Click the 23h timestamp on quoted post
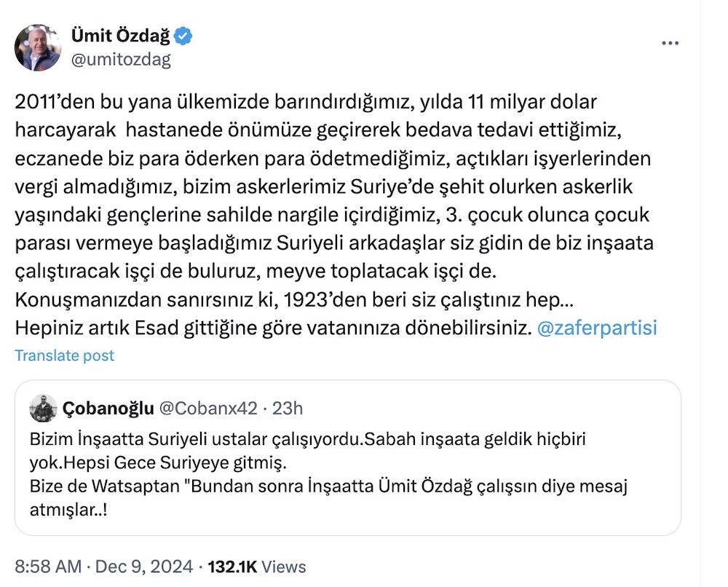Viewport: 728px width, 587px height. click(x=287, y=409)
